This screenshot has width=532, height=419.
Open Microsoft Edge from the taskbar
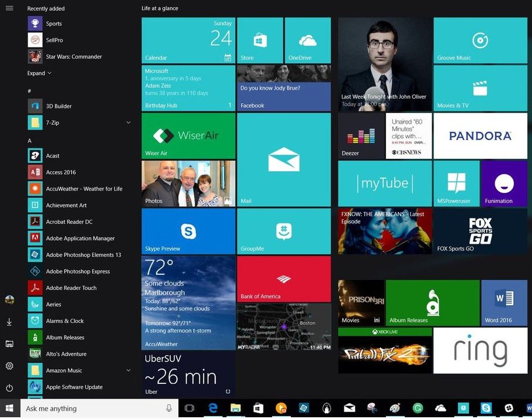pyautogui.click(x=213, y=408)
